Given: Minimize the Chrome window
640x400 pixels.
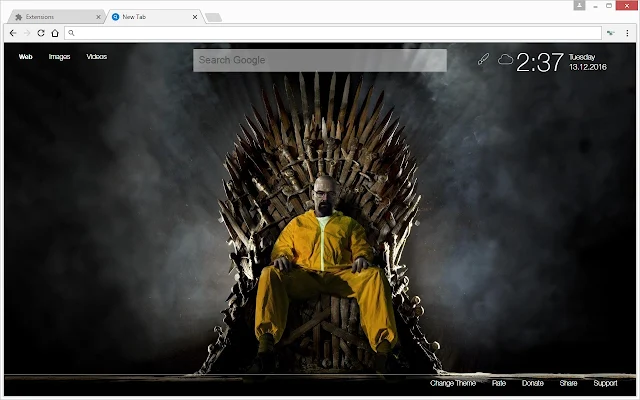Looking at the screenshot, I should coord(596,6).
